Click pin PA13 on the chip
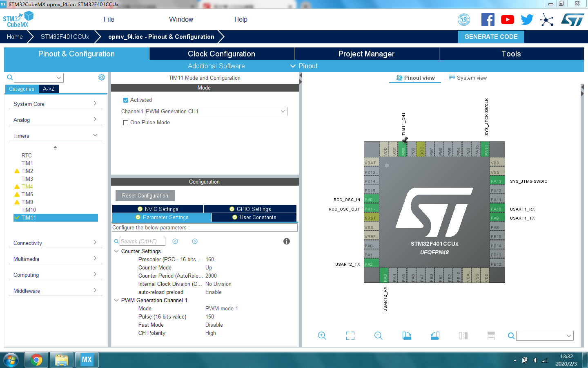Image resolution: width=588 pixels, height=368 pixels. 497,181
